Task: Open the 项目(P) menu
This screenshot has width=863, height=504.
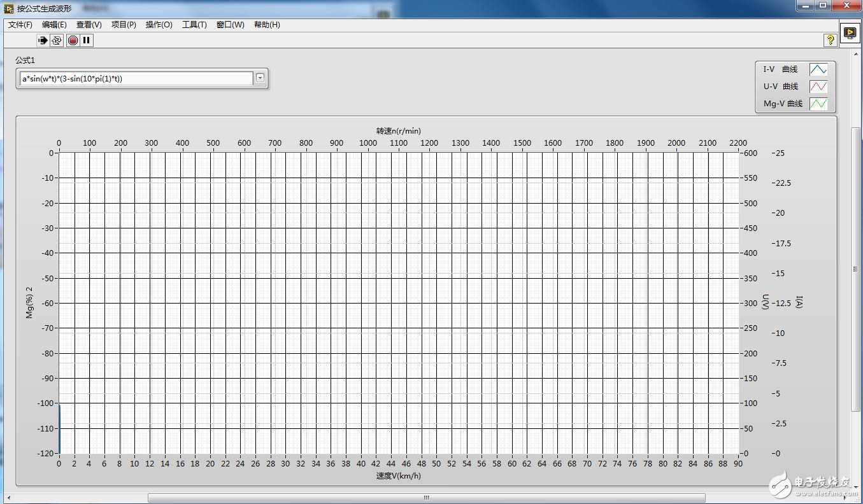Action: point(124,25)
